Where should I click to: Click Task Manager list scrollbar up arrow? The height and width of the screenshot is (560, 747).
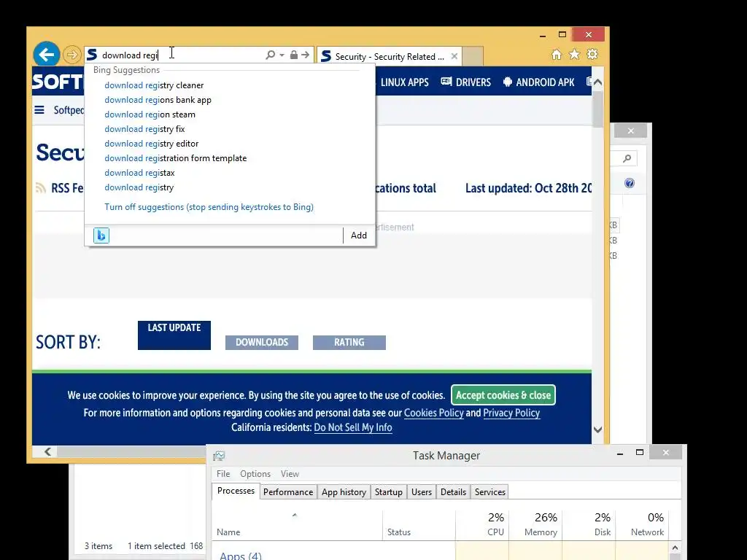pyautogui.click(x=675, y=548)
